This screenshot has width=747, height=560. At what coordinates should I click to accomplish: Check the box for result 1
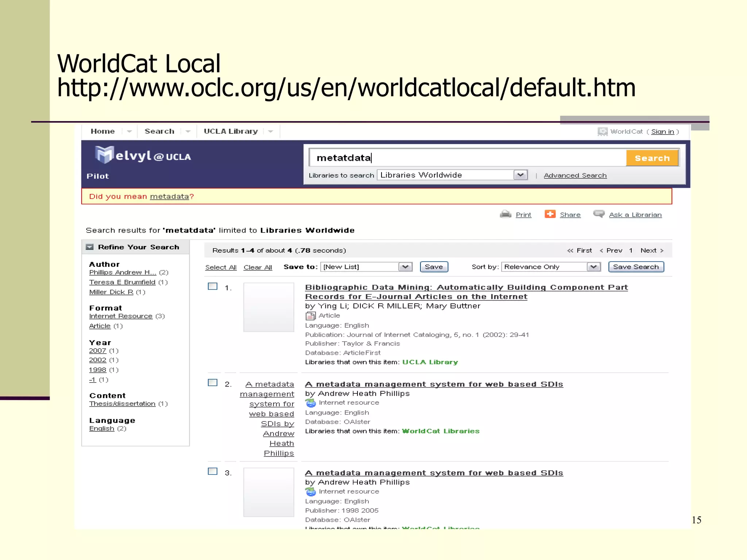(213, 287)
